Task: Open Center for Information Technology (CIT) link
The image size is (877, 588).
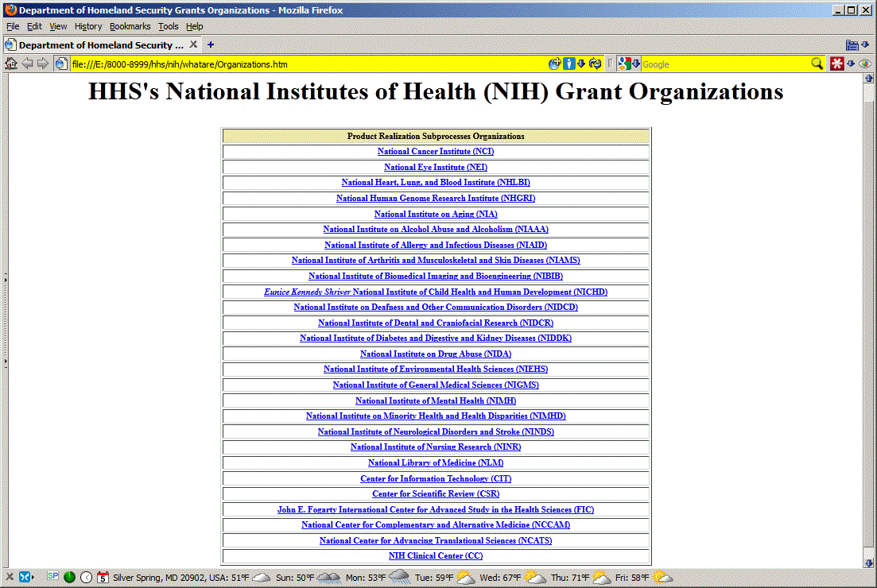Action: point(436,478)
